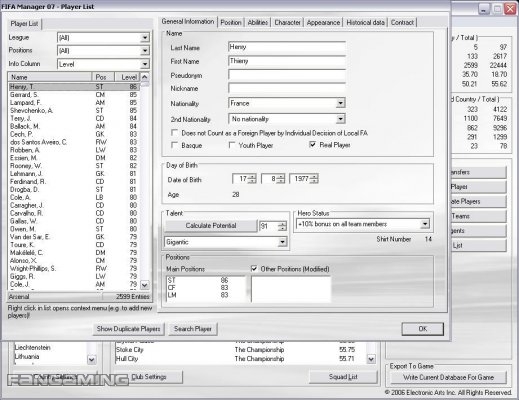Adjust the birth day spinner
The width and height of the screenshot is (519, 400).
pyautogui.click(x=252, y=179)
